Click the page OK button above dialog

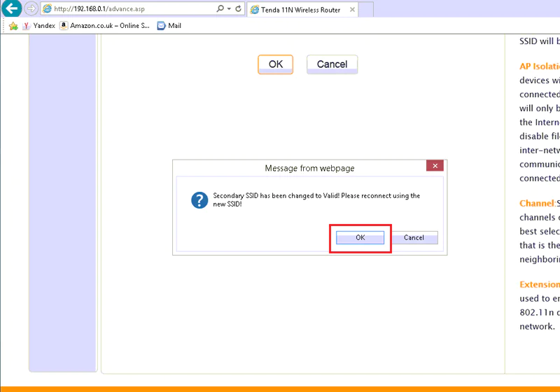click(275, 64)
